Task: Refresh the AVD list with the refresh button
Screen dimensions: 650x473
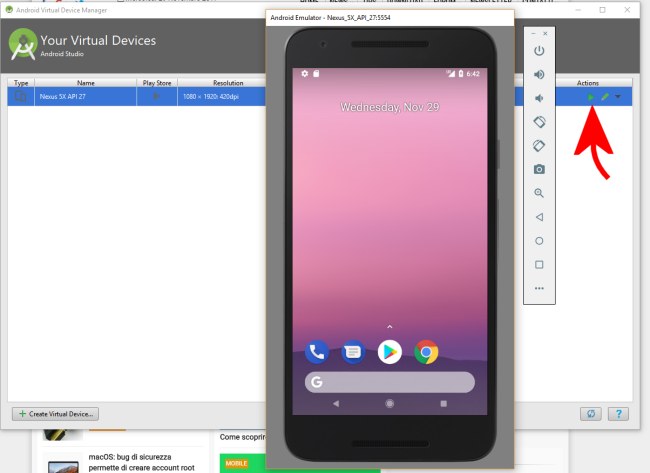Action: click(x=591, y=414)
